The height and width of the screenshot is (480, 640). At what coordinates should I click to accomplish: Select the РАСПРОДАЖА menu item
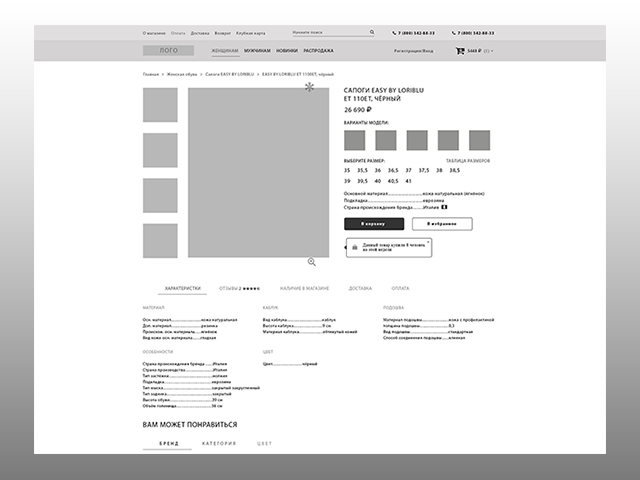(318, 51)
